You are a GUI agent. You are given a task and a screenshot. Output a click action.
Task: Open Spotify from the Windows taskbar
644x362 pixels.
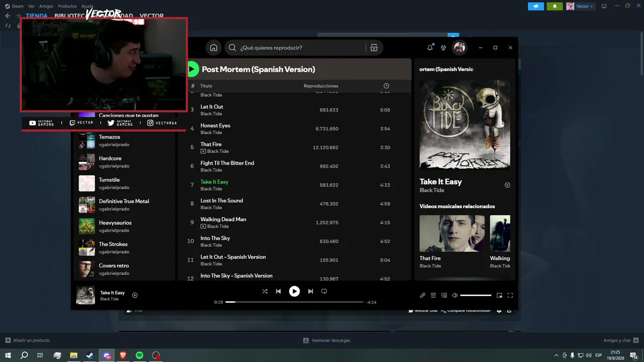tap(140, 355)
